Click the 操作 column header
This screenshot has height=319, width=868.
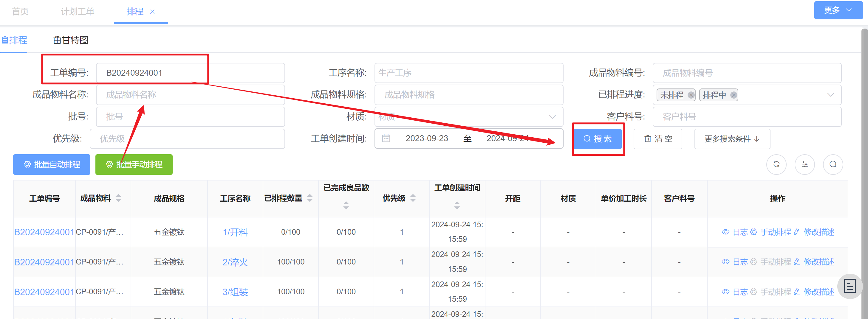[777, 198]
